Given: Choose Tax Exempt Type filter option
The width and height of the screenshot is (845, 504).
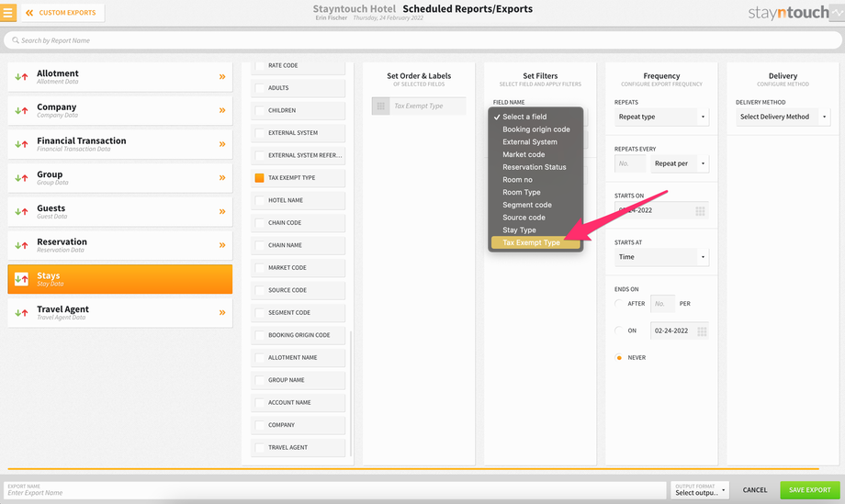Looking at the screenshot, I should pos(535,243).
